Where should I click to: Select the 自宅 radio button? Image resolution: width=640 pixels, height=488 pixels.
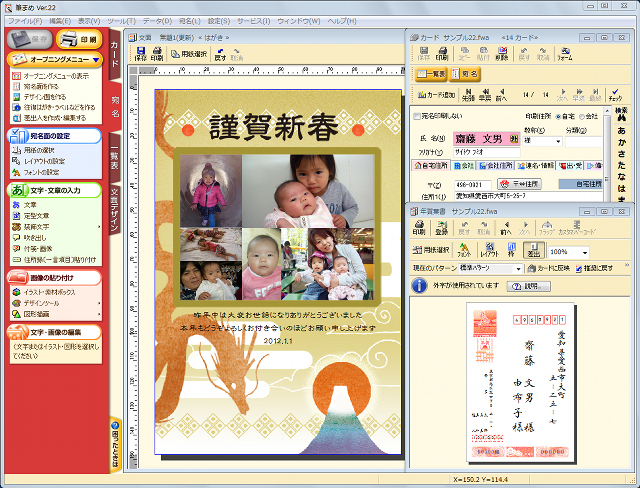tap(558, 117)
